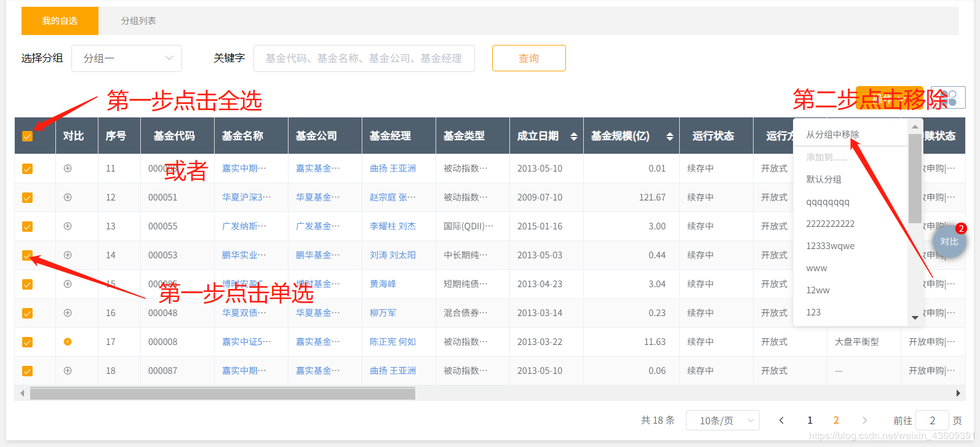Screen dimensions: 980x447
Task: Click compare plus icon for row 11
Action: click(68, 168)
